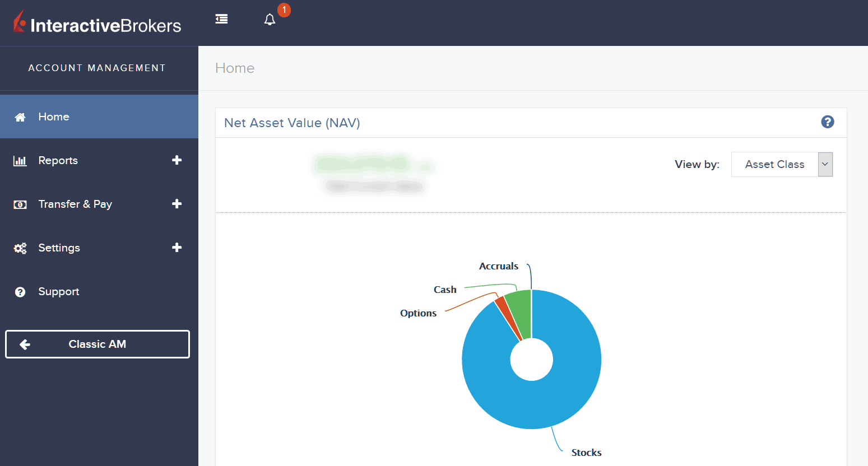Open the Reports menu item
The width and height of the screenshot is (868, 466).
tap(99, 160)
